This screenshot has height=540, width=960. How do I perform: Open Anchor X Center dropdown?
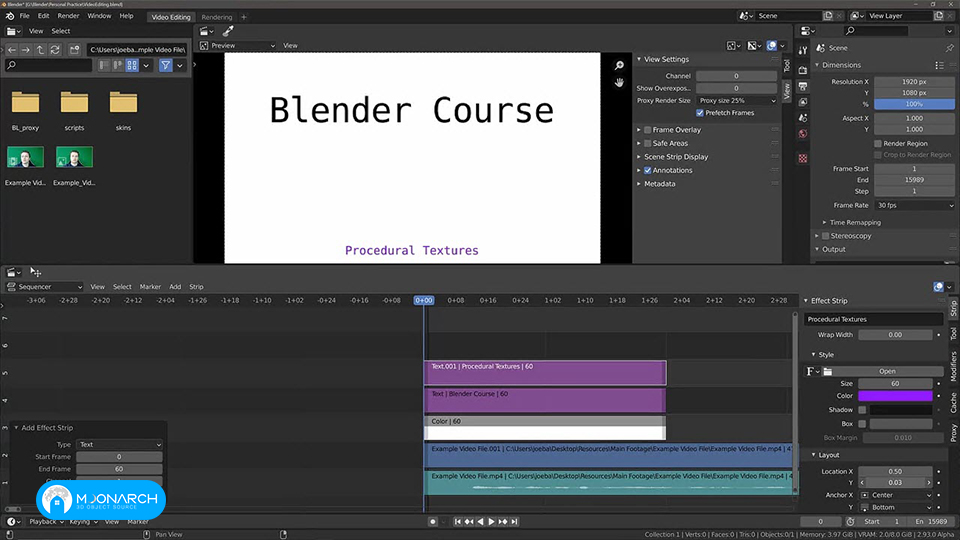click(896, 495)
